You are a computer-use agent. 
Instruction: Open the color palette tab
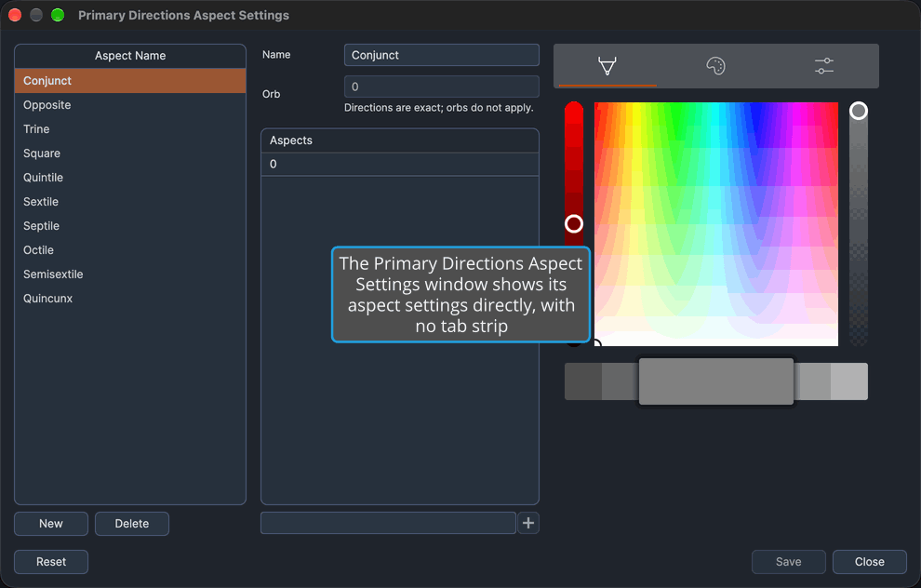(x=715, y=65)
